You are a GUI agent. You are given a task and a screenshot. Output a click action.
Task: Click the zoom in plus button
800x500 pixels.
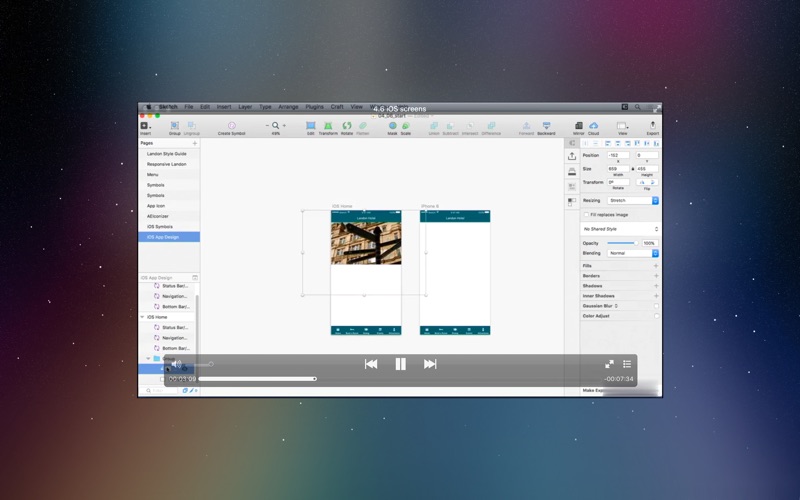pyautogui.click(x=284, y=126)
